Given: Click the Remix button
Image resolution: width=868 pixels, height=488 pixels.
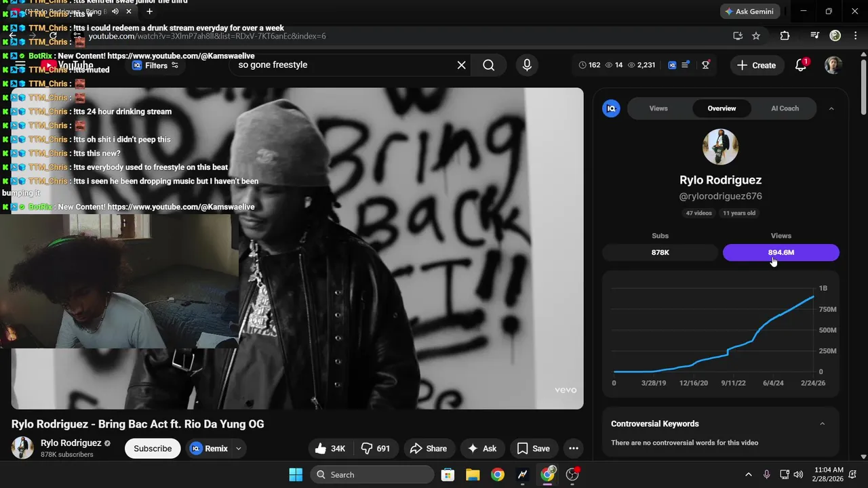Looking at the screenshot, I should point(208,448).
